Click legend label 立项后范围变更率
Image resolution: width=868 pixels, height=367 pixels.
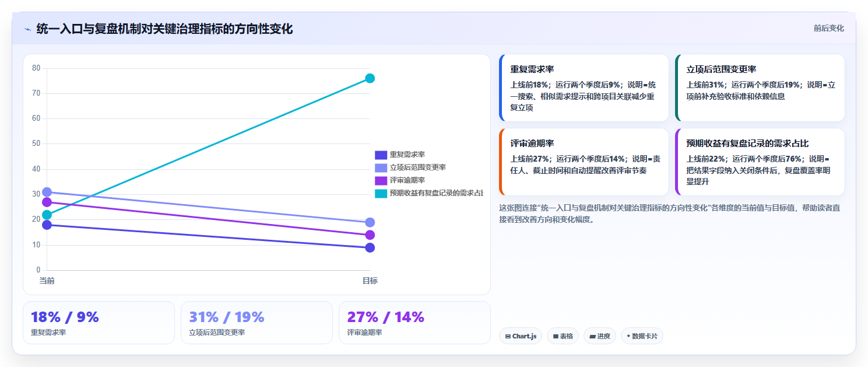418,167
